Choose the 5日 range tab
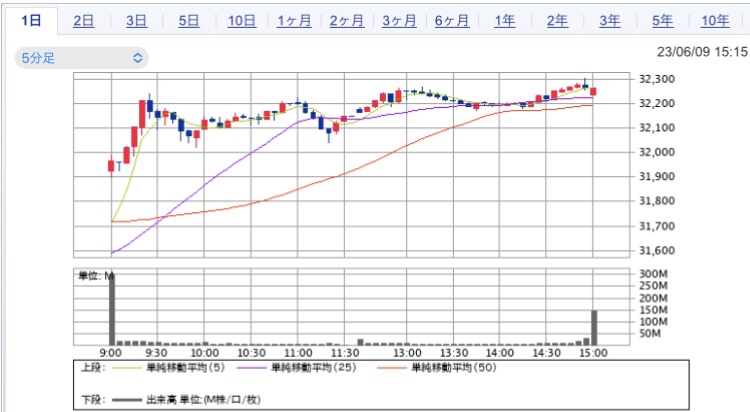 coord(189,21)
